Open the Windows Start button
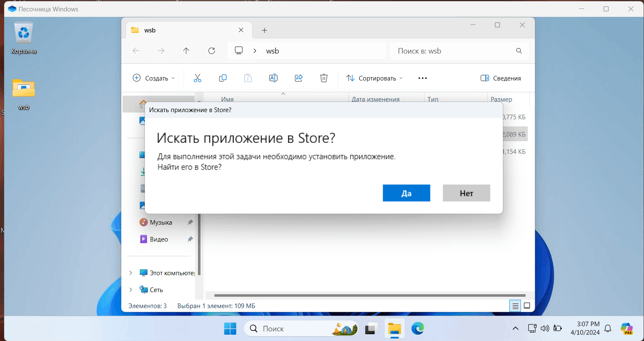Image resolution: width=644 pixels, height=341 pixels. [x=230, y=328]
